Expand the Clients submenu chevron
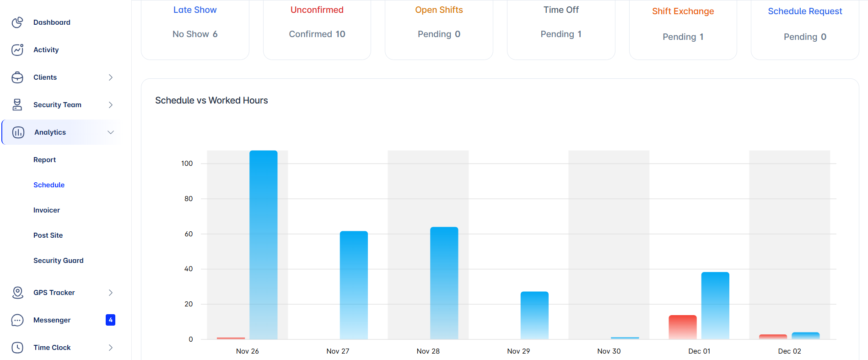Viewport: 868px width, 360px height. coord(110,77)
